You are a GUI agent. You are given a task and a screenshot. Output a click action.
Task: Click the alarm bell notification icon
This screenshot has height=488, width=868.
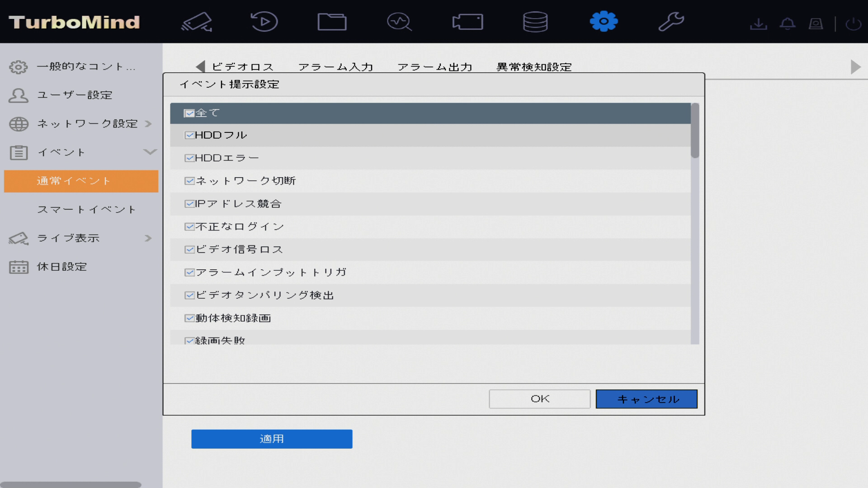[788, 23]
